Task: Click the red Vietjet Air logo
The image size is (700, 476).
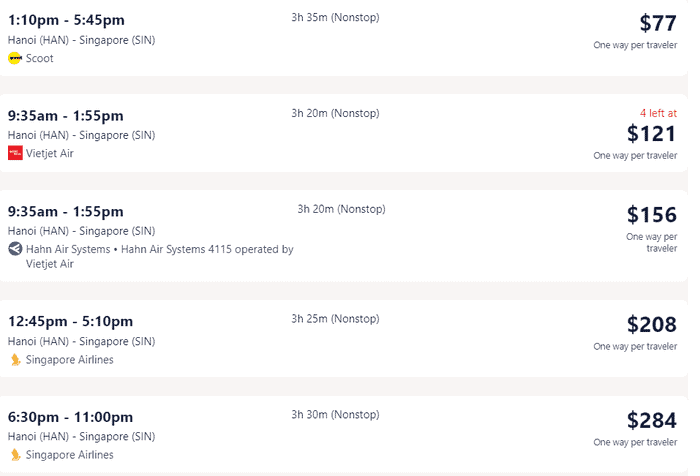Action: coord(15,153)
